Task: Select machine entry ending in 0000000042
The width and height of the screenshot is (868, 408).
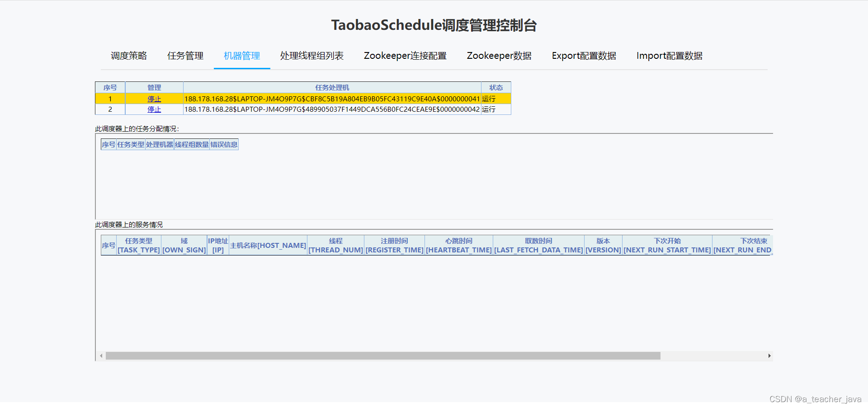Action: point(332,109)
